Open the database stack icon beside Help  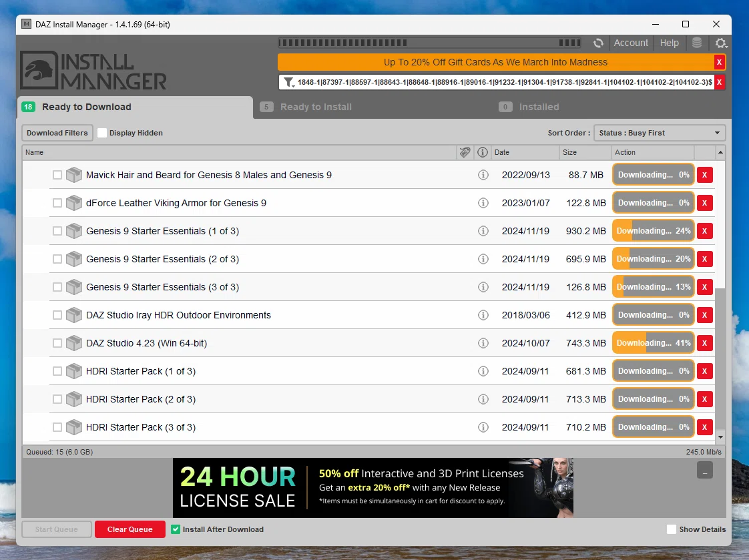pos(697,43)
